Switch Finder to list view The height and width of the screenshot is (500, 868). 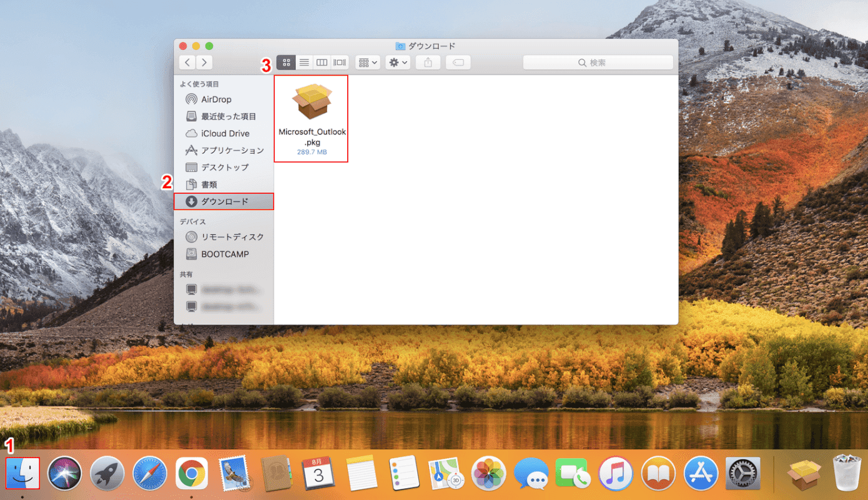coord(304,62)
